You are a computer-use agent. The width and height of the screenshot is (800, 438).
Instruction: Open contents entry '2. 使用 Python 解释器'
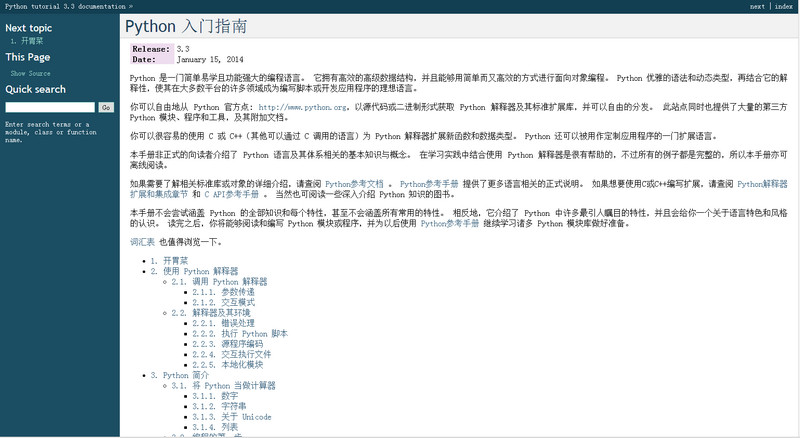194,271
